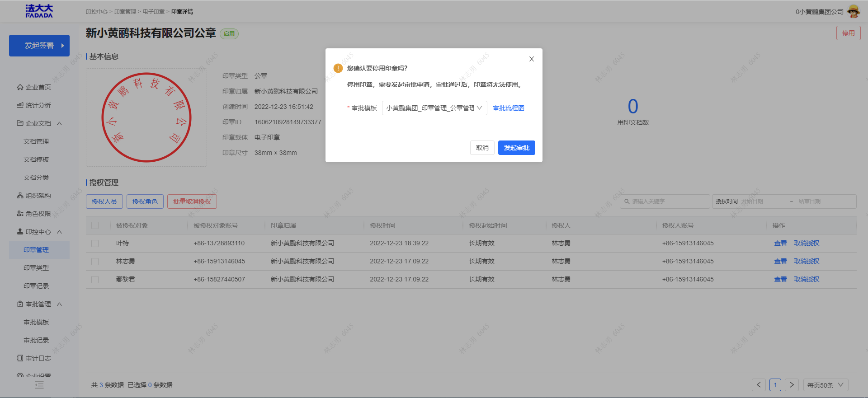Click the 角色权限 role icon
The image size is (868, 398).
20,214
